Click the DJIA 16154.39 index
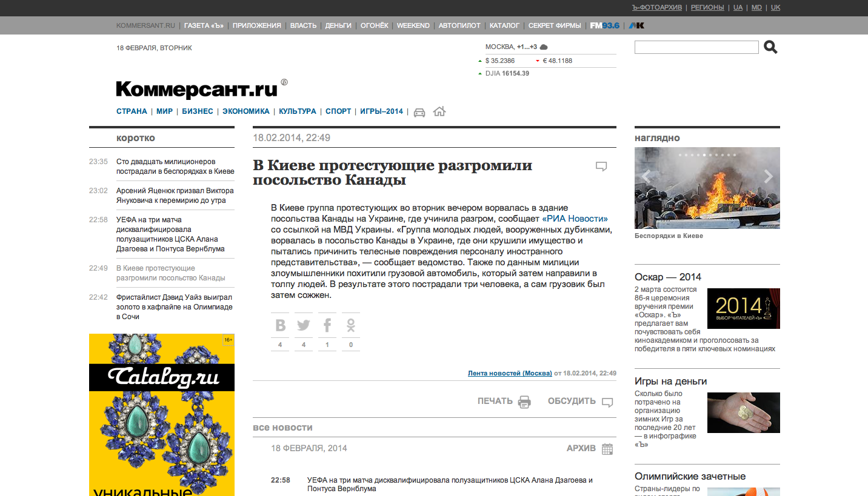 pos(507,73)
